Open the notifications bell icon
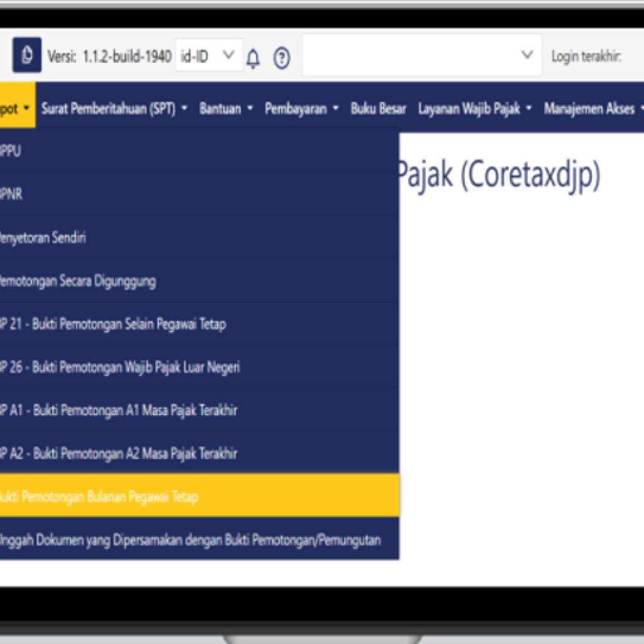The image size is (644, 644). click(x=253, y=58)
